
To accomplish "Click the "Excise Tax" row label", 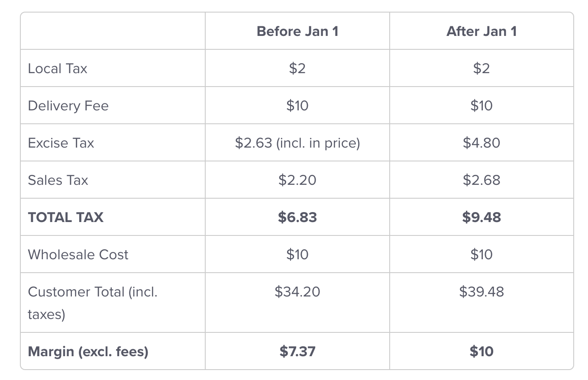I will pos(61,143).
